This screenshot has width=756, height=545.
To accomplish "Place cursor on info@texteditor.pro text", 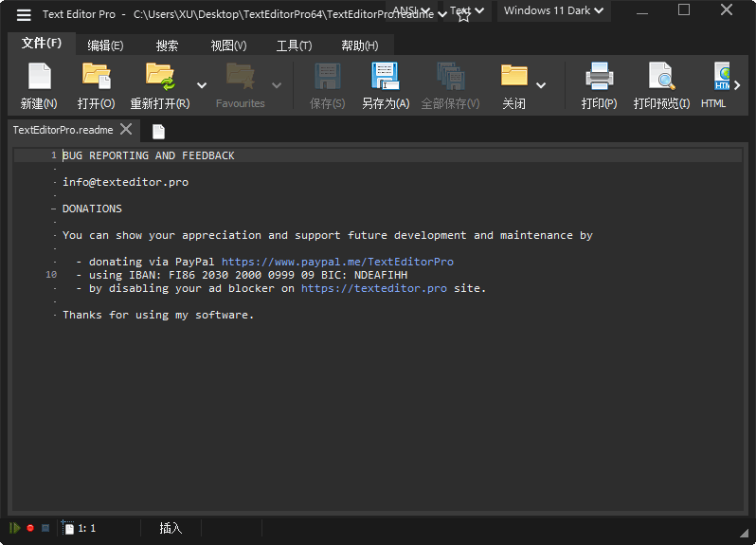I will point(125,182).
